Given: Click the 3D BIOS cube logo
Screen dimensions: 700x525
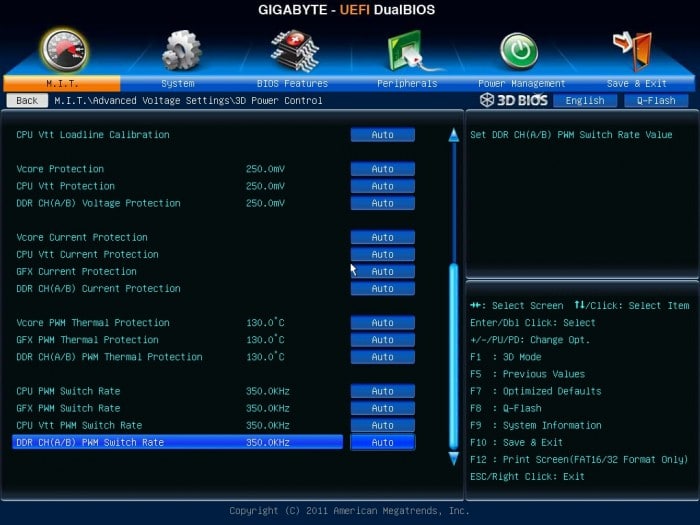Looking at the screenshot, I should 487,100.
